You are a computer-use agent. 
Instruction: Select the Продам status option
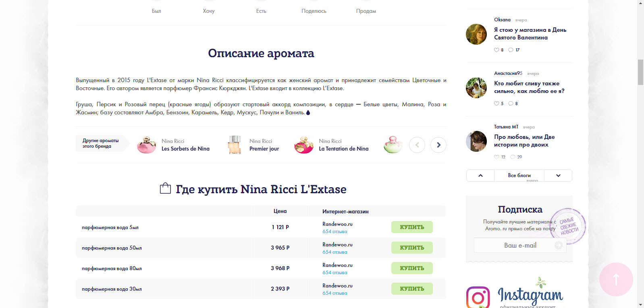click(x=366, y=11)
